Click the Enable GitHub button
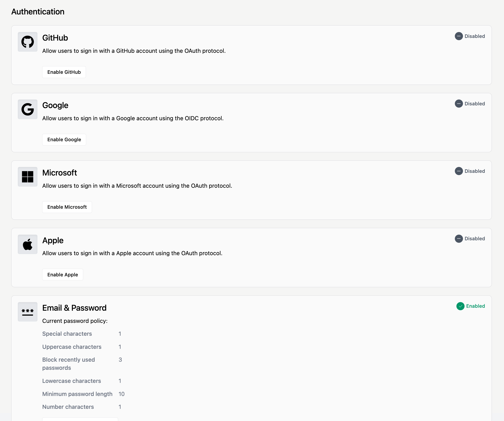 coord(64,72)
